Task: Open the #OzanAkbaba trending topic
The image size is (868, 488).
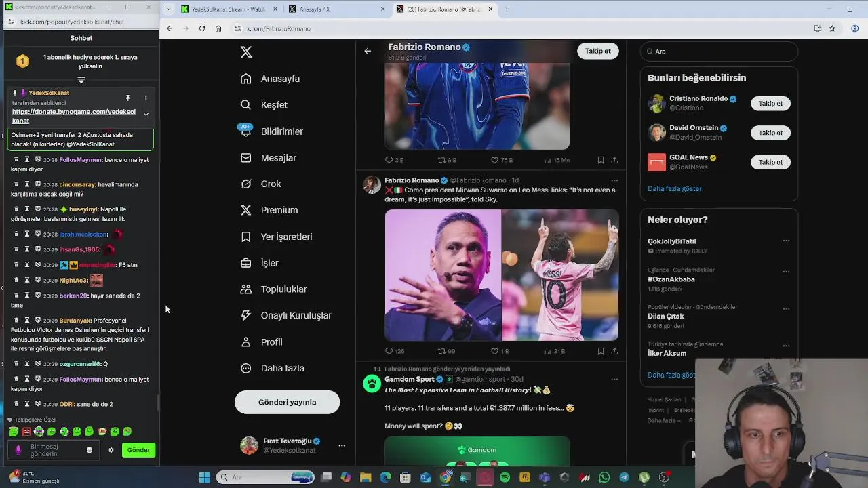Action: click(x=671, y=279)
